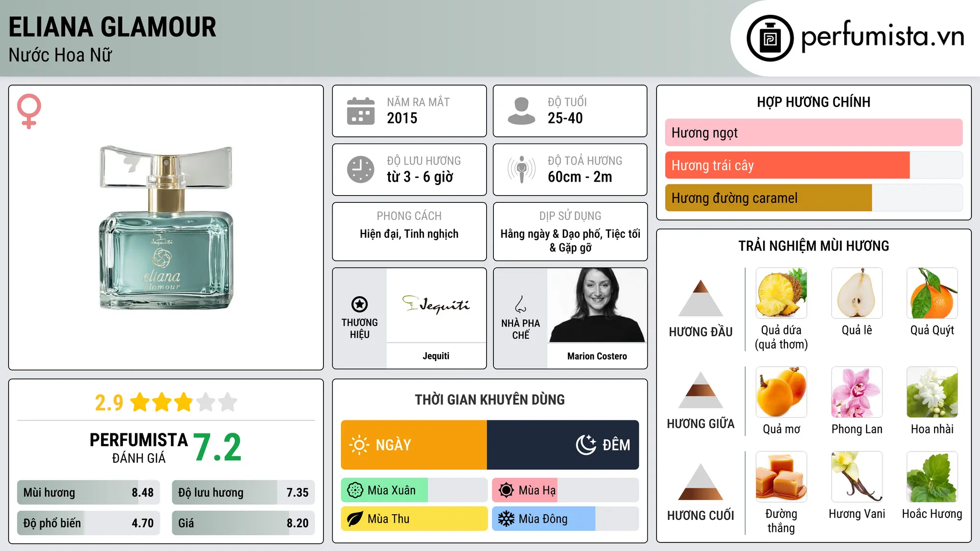This screenshot has width=980, height=551.
Task: Click the leaf icon for Mùa Thu
Action: [x=355, y=519]
